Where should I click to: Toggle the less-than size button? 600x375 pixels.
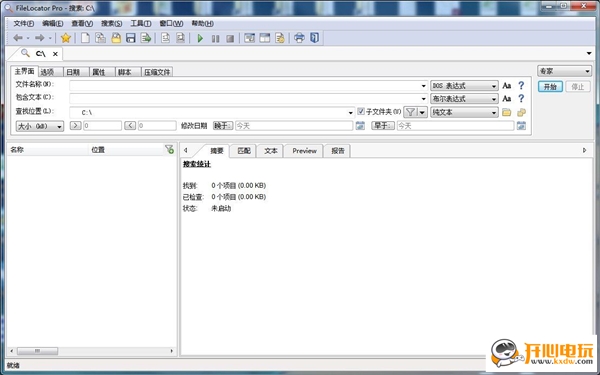coord(130,126)
